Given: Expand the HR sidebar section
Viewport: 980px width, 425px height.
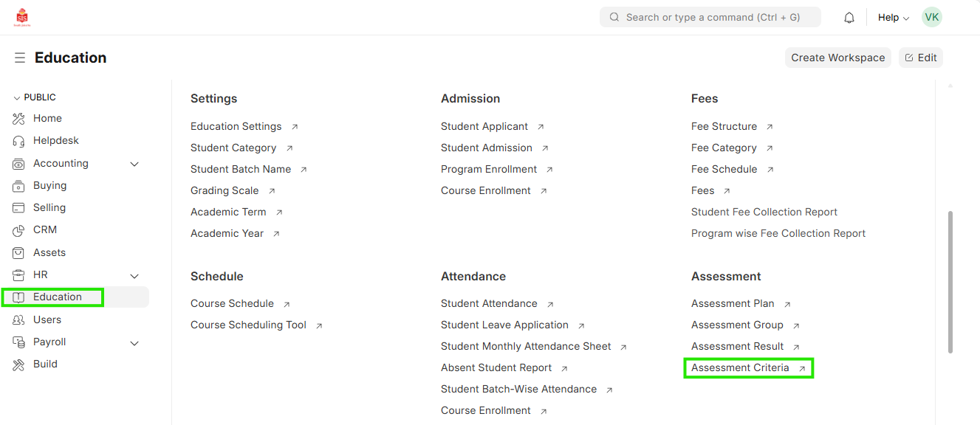Looking at the screenshot, I should (x=134, y=275).
